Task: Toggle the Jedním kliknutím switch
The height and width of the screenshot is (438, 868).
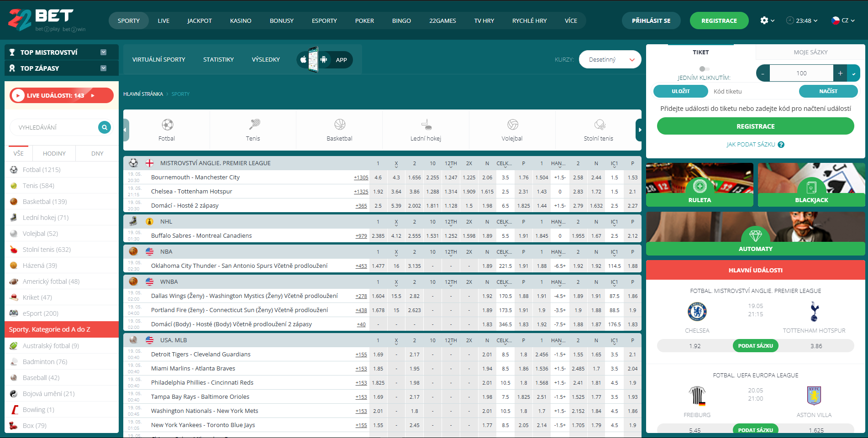Action: [x=704, y=69]
